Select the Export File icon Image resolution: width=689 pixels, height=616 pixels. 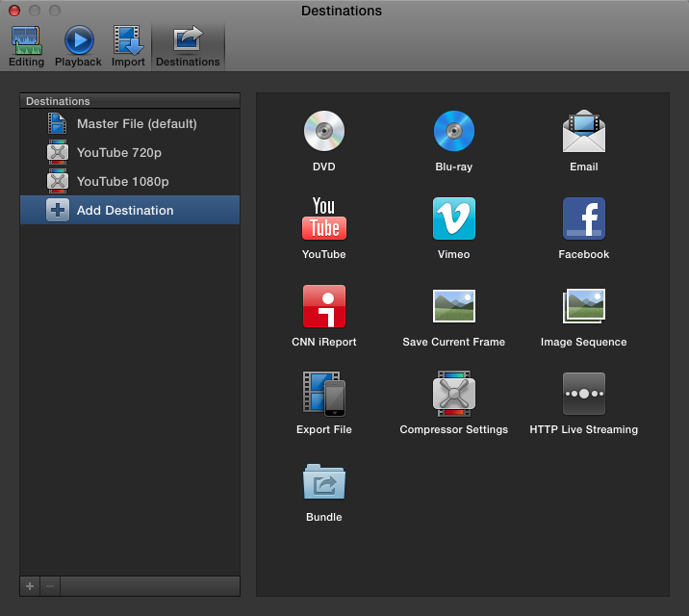[324, 394]
